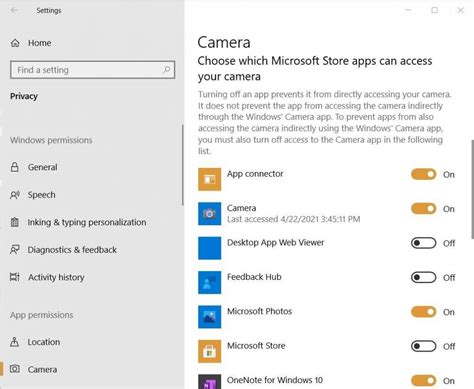Click the Camera app icon in list
The height and width of the screenshot is (389, 474).
pos(209,214)
